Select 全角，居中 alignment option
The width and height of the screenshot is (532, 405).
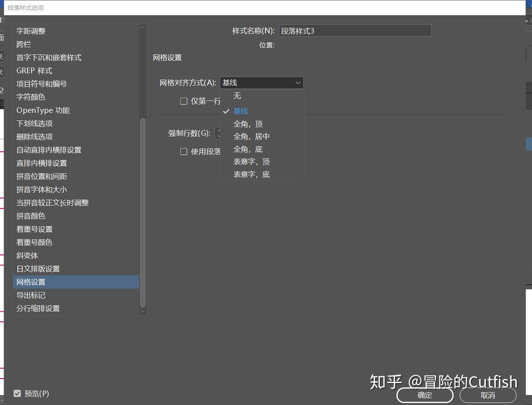(x=251, y=136)
